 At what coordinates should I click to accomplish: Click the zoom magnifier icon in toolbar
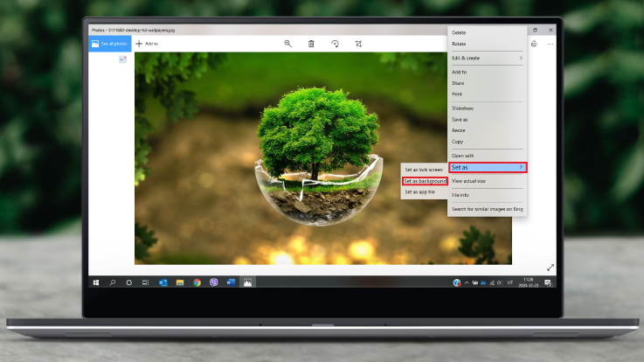coord(287,43)
